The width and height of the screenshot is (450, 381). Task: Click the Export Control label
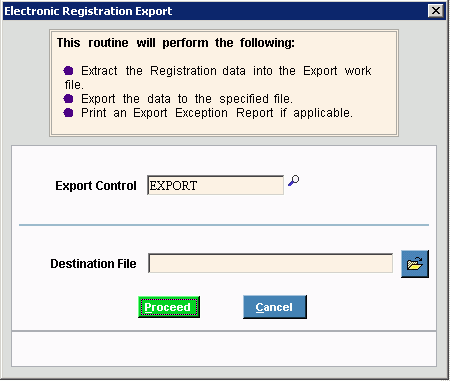(96, 186)
